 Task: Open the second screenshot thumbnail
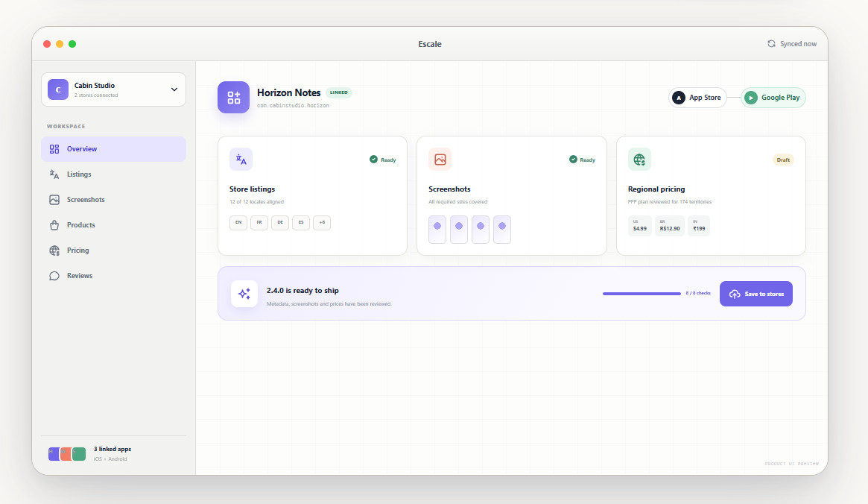click(459, 230)
